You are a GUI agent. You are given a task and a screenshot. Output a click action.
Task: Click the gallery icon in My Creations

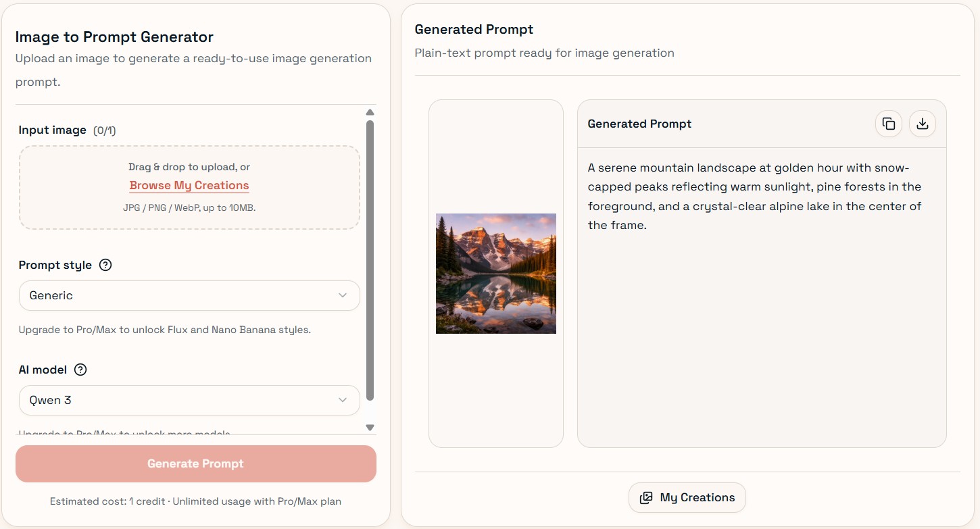point(646,497)
